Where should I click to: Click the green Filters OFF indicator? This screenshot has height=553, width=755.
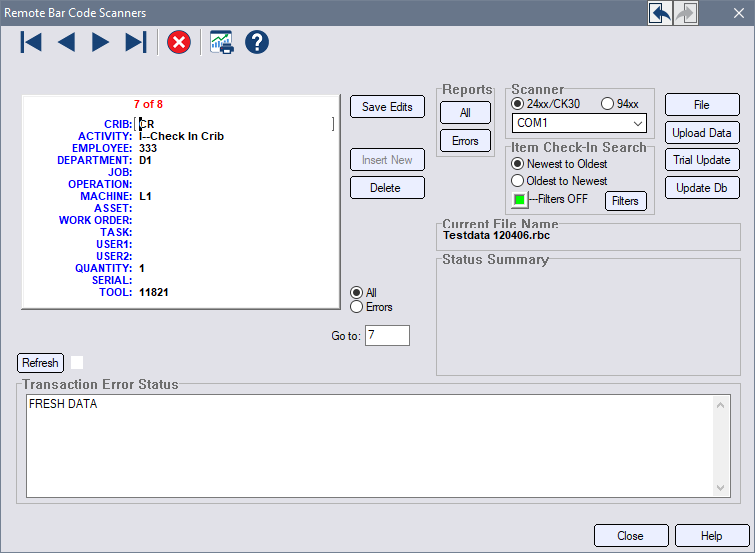click(520, 199)
